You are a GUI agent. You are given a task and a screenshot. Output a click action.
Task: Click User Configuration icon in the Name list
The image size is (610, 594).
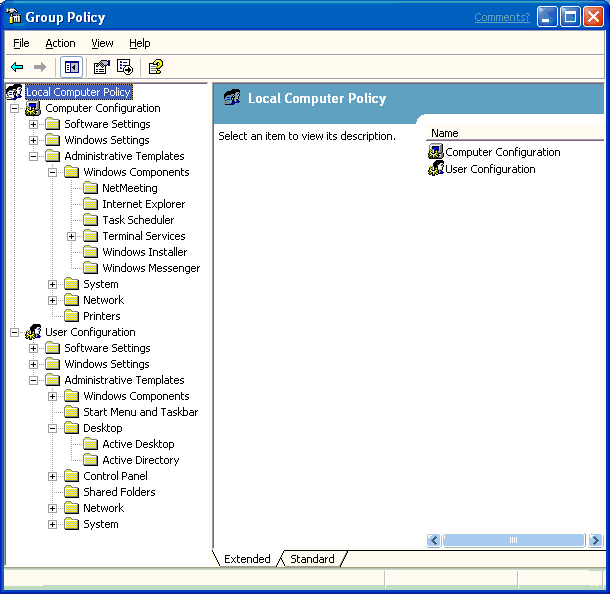[436, 169]
